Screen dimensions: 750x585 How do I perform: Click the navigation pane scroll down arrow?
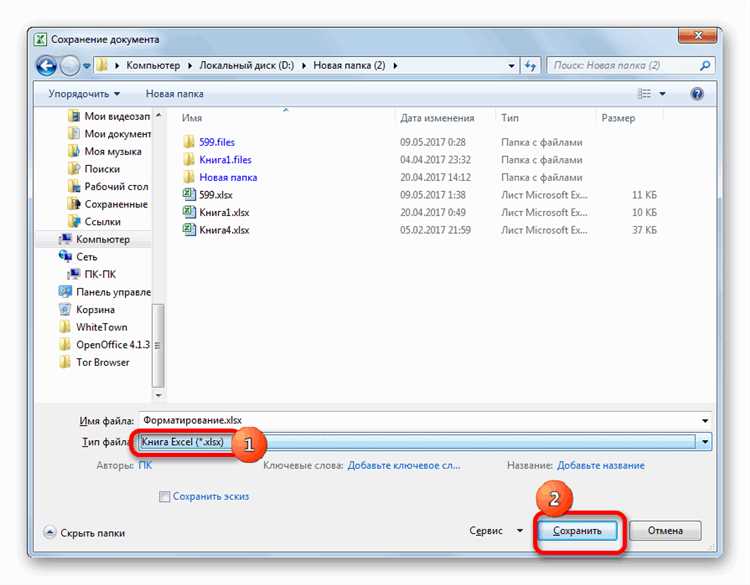[x=158, y=395]
